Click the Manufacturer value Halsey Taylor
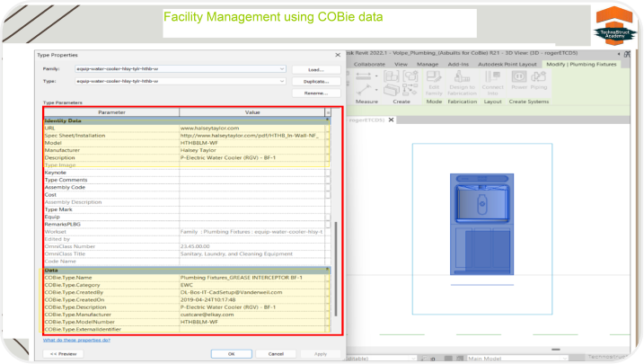 (x=198, y=150)
